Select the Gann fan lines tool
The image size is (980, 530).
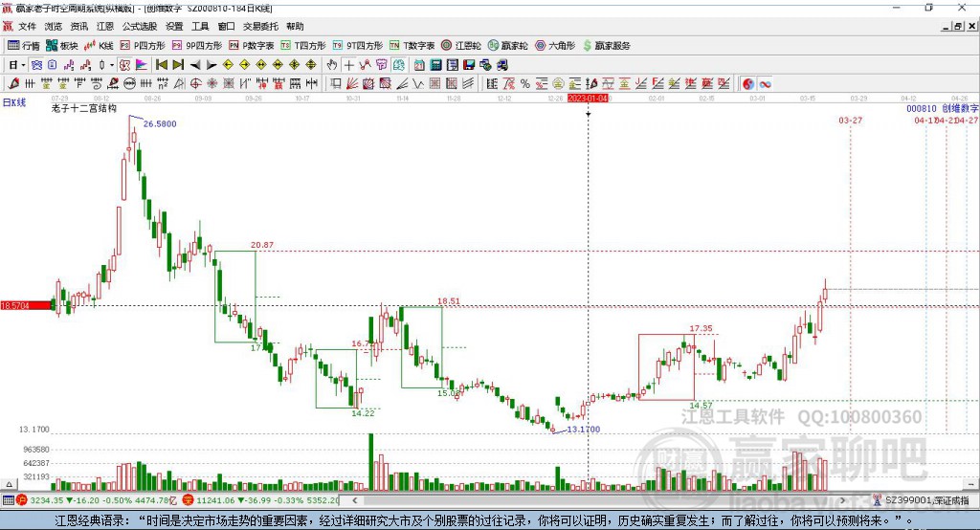point(352,84)
